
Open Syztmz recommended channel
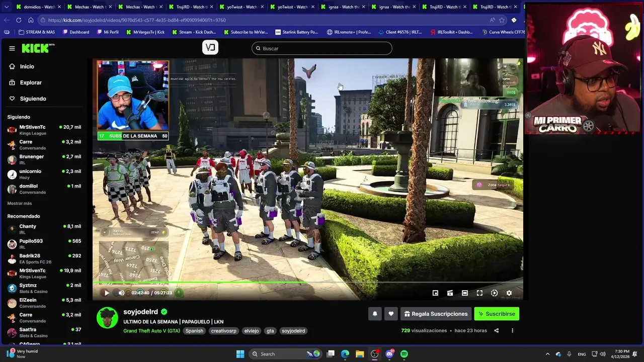click(44, 288)
